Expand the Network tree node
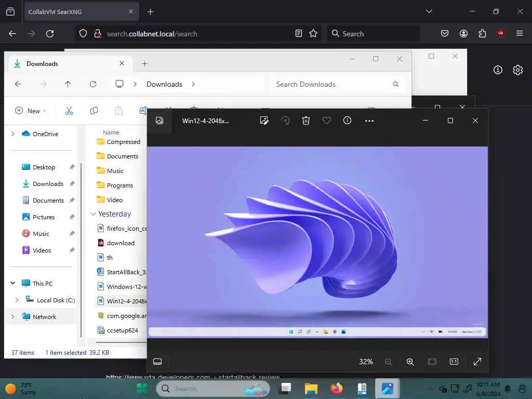The width and height of the screenshot is (532, 399). 13,316
